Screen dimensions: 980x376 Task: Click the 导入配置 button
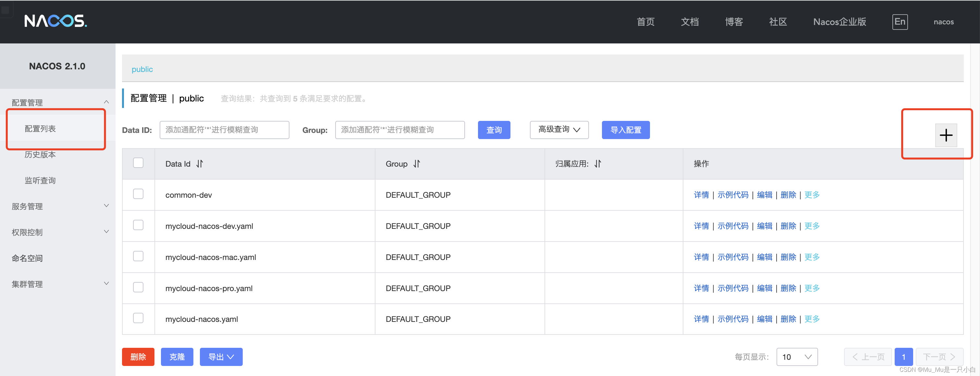click(x=626, y=130)
